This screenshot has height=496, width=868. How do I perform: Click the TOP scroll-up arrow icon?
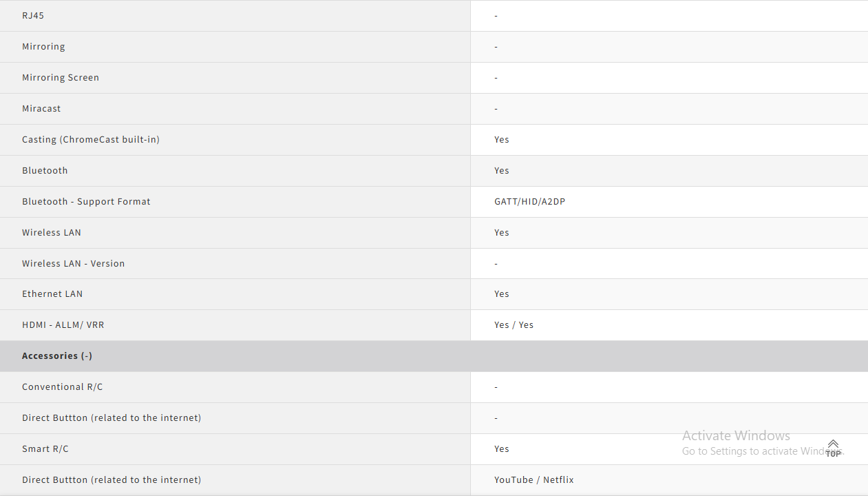pos(833,448)
